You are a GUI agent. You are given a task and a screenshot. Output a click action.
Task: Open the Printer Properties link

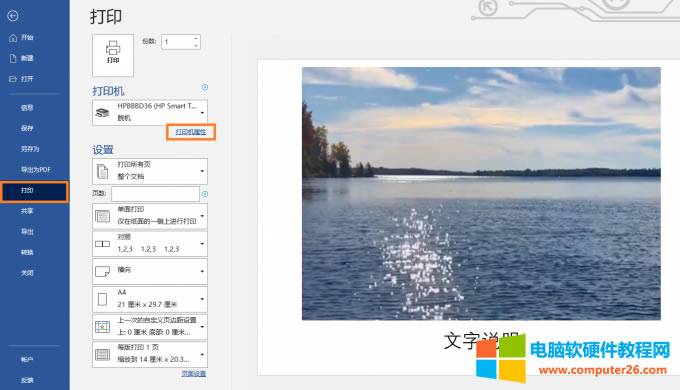[x=191, y=132]
